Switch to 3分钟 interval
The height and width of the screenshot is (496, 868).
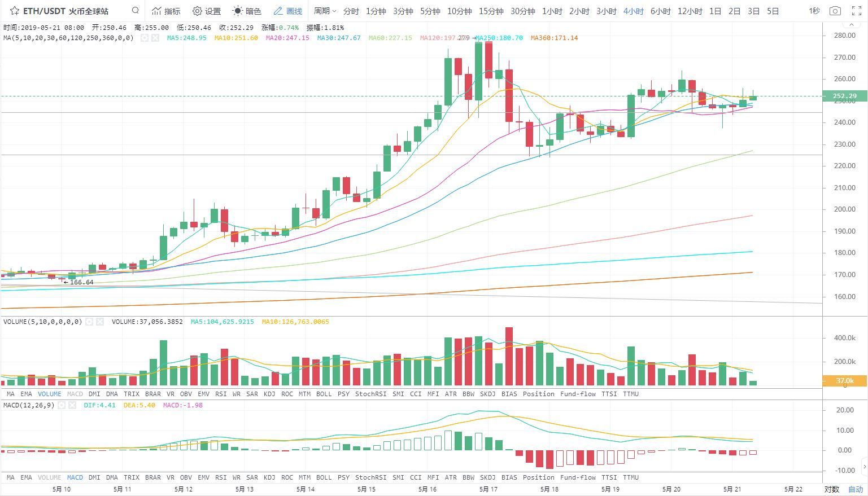click(403, 11)
